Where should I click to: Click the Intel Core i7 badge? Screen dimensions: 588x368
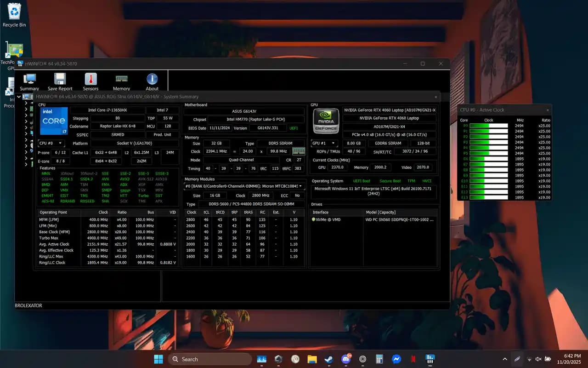point(53,121)
